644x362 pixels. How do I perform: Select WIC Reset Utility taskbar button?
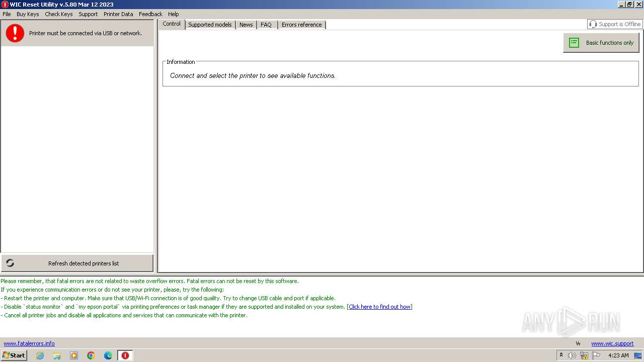[125, 355]
